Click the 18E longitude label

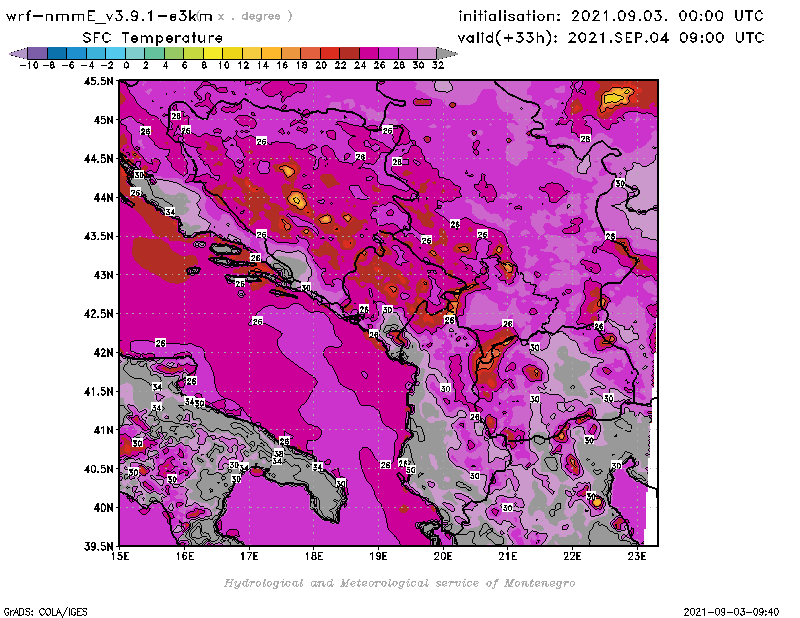314,556
